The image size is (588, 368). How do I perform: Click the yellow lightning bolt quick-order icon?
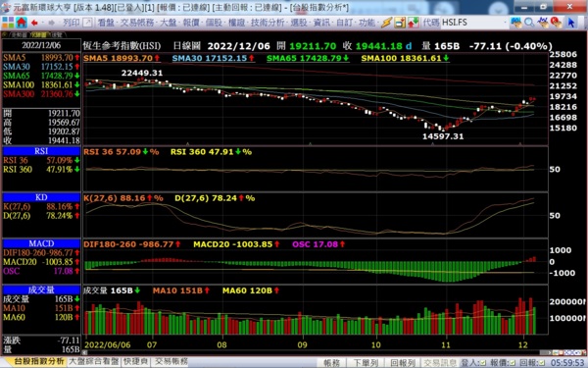387,23
